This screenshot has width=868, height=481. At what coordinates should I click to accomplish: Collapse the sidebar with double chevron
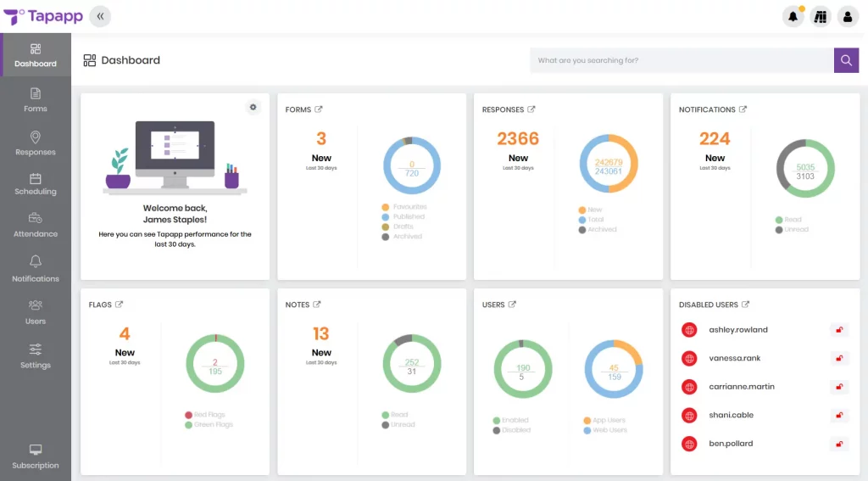coord(100,16)
